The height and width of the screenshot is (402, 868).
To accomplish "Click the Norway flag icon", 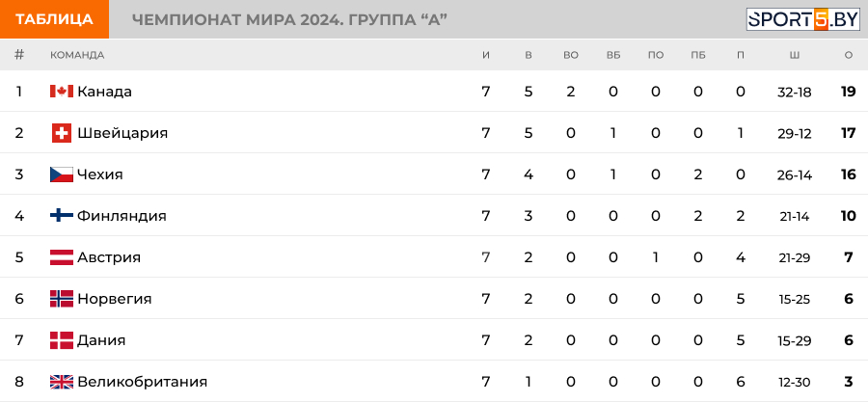I will click(x=62, y=299).
